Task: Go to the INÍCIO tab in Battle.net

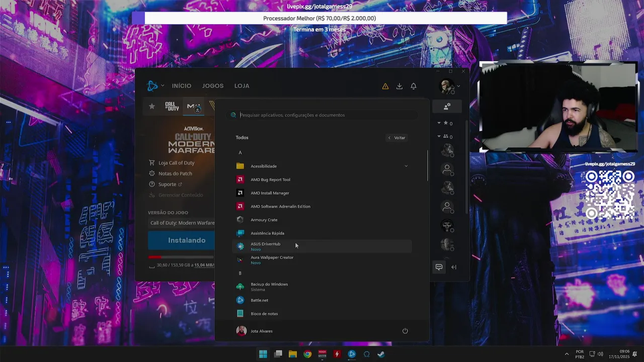Action: click(182, 86)
